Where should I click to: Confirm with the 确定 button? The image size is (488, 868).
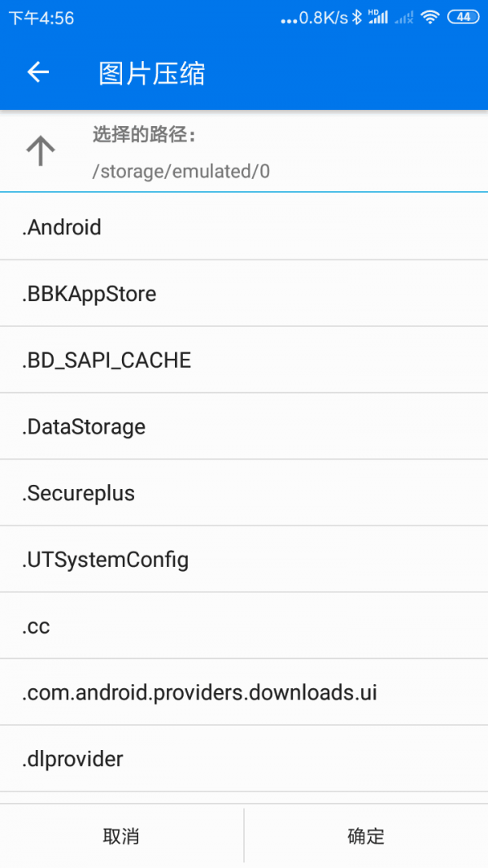click(366, 835)
